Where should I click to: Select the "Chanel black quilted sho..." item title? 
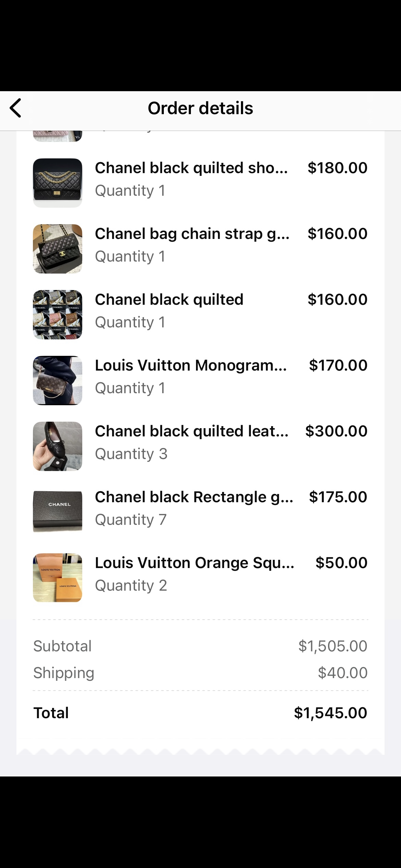point(191,168)
